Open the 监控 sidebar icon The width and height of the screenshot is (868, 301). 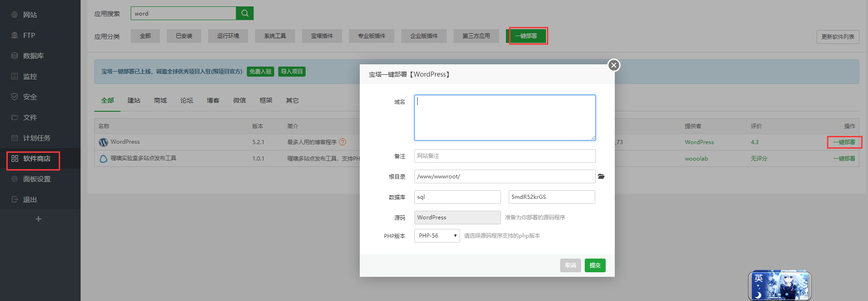click(15, 76)
